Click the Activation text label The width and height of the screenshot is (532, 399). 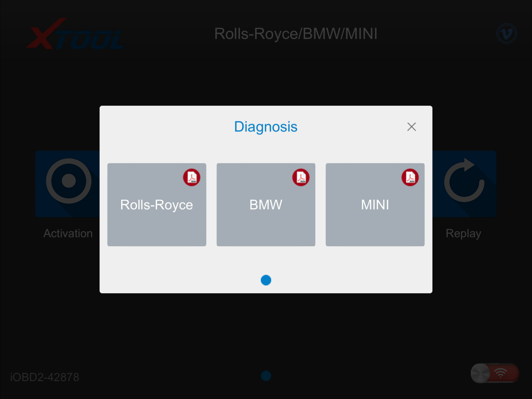click(68, 233)
